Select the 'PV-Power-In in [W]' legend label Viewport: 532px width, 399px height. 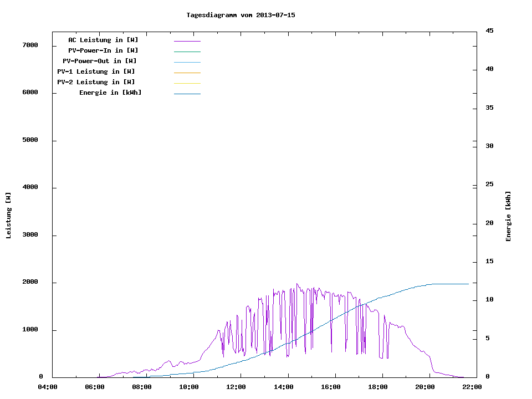(x=103, y=50)
